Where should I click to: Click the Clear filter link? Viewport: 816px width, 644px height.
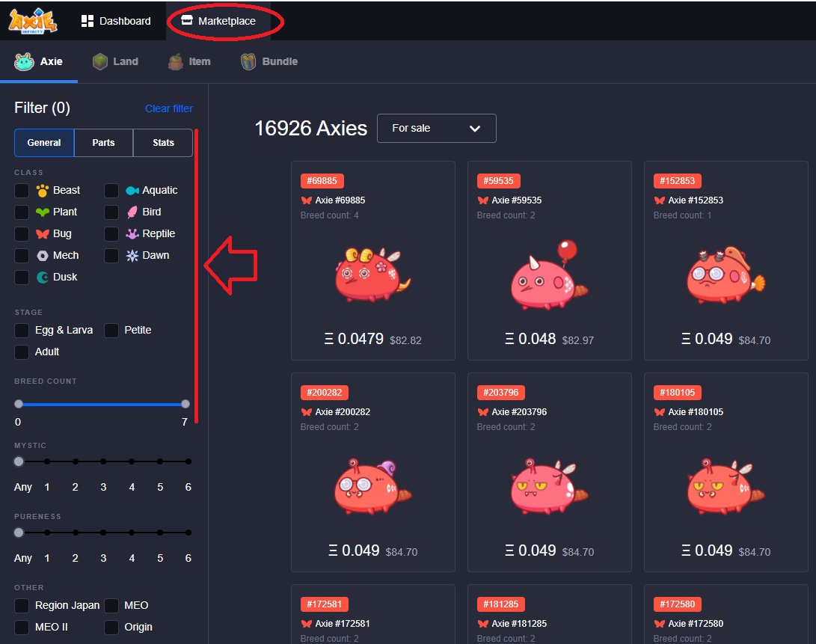pyautogui.click(x=168, y=108)
